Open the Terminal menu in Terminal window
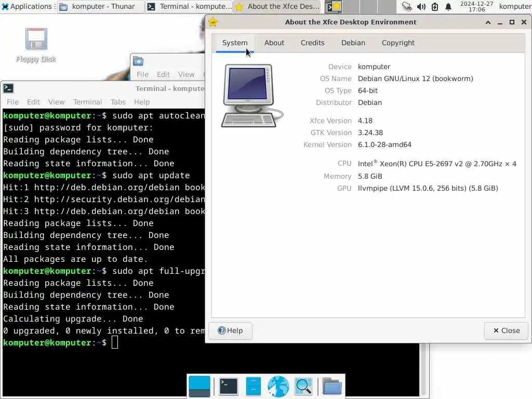The image size is (532, 399). [x=87, y=102]
